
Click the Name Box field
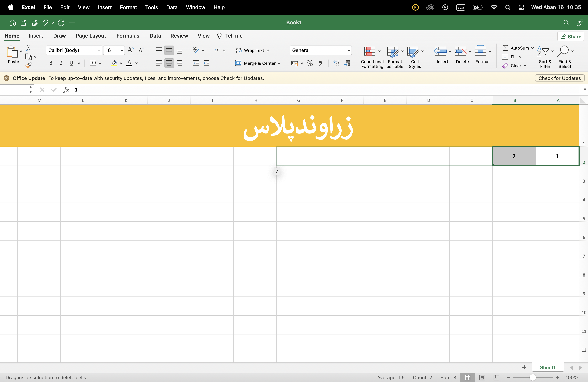pos(15,90)
